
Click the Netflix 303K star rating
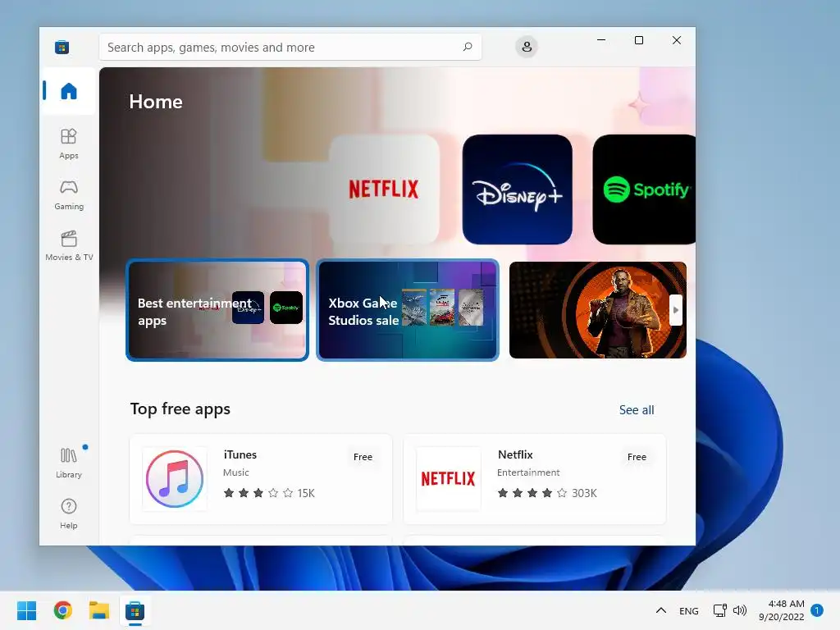(547, 493)
